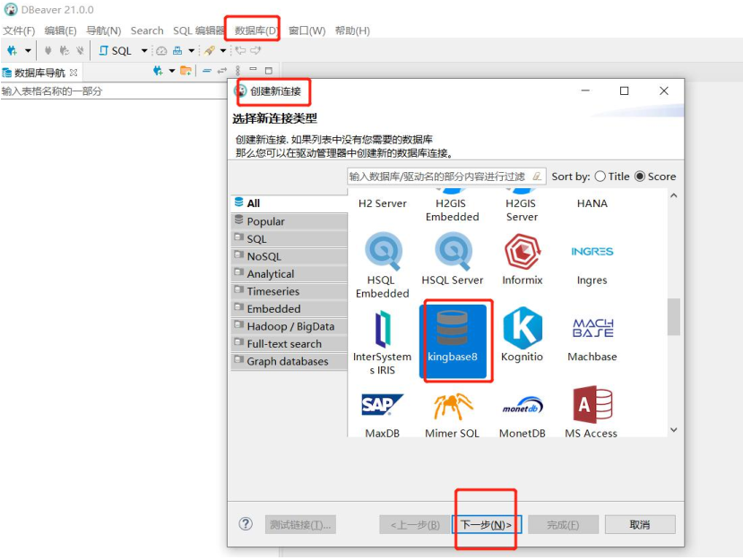The image size is (743, 560).
Task: Click link with editor arrows icon
Action: coord(221,71)
